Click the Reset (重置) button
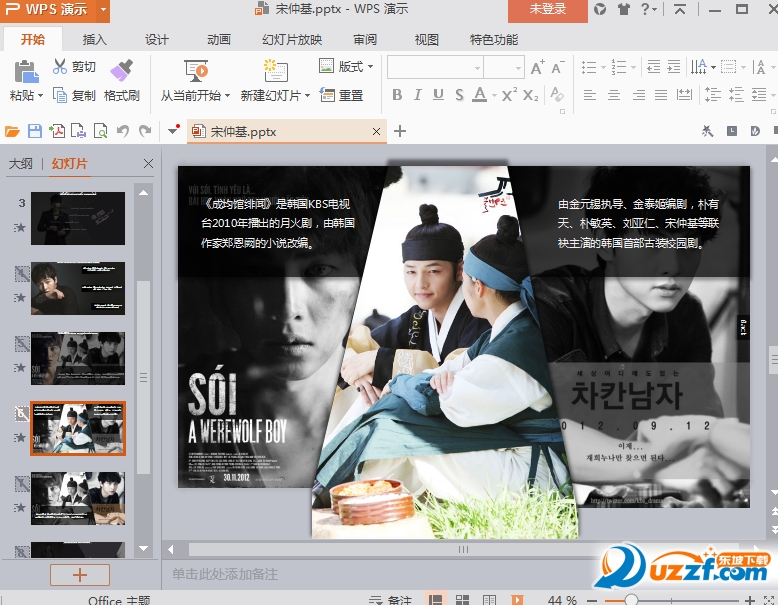The height and width of the screenshot is (605, 778). [x=341, y=96]
